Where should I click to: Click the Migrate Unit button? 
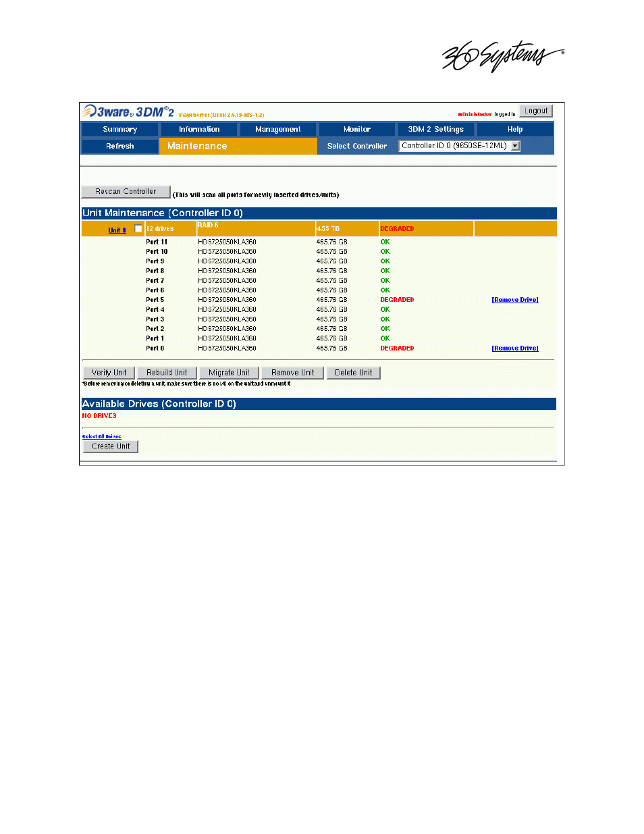(x=229, y=373)
